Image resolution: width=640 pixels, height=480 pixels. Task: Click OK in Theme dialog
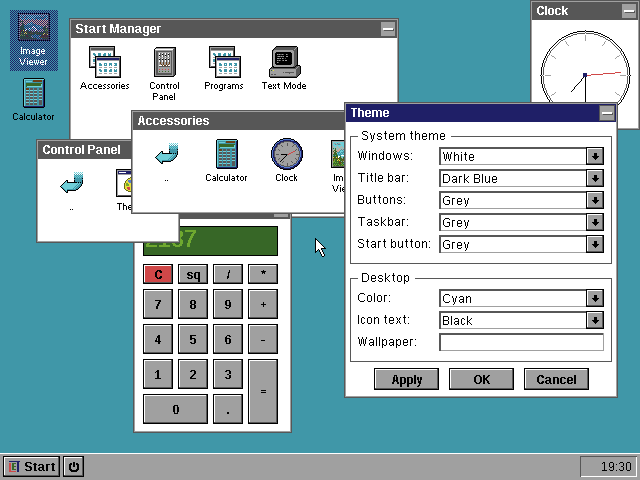482,379
